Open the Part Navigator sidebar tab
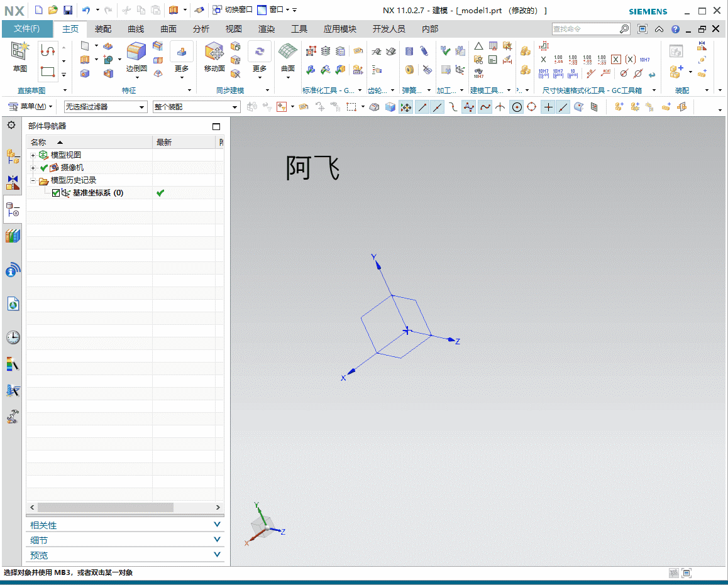 tap(13, 210)
